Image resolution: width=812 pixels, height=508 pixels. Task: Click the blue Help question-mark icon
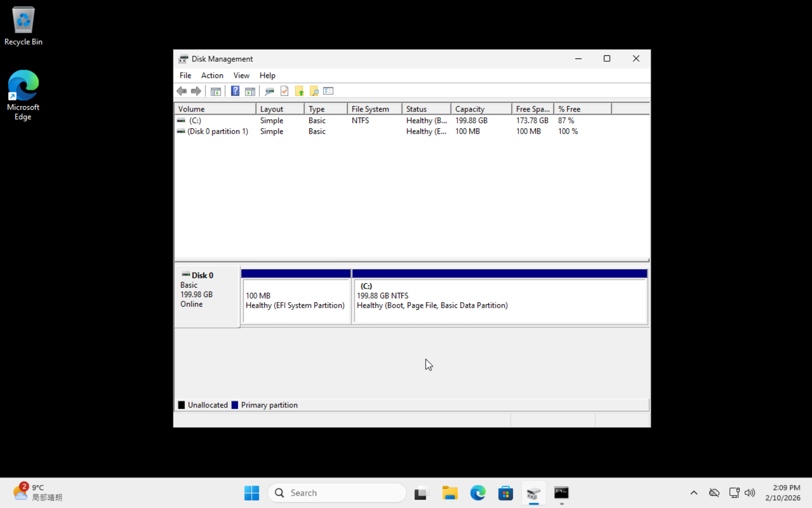235,91
